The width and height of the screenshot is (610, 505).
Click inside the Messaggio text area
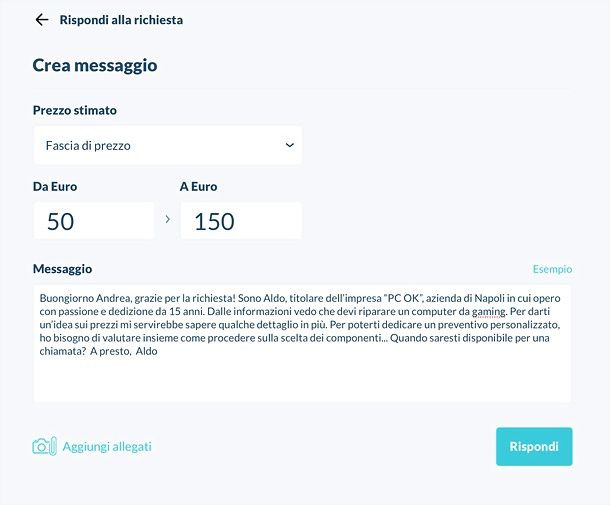(302, 344)
